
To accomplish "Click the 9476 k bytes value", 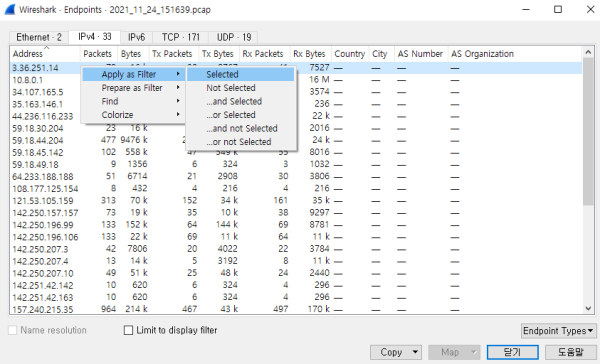I will click(134, 140).
